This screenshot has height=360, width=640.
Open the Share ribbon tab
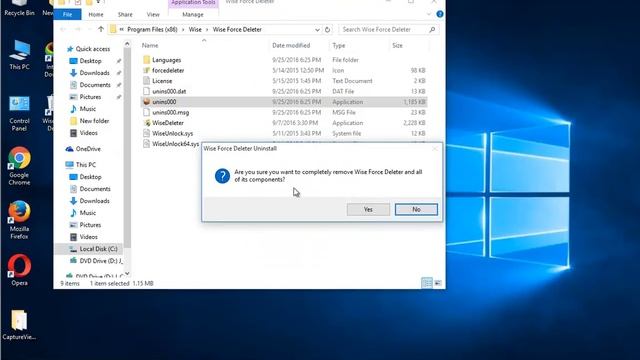click(125, 14)
